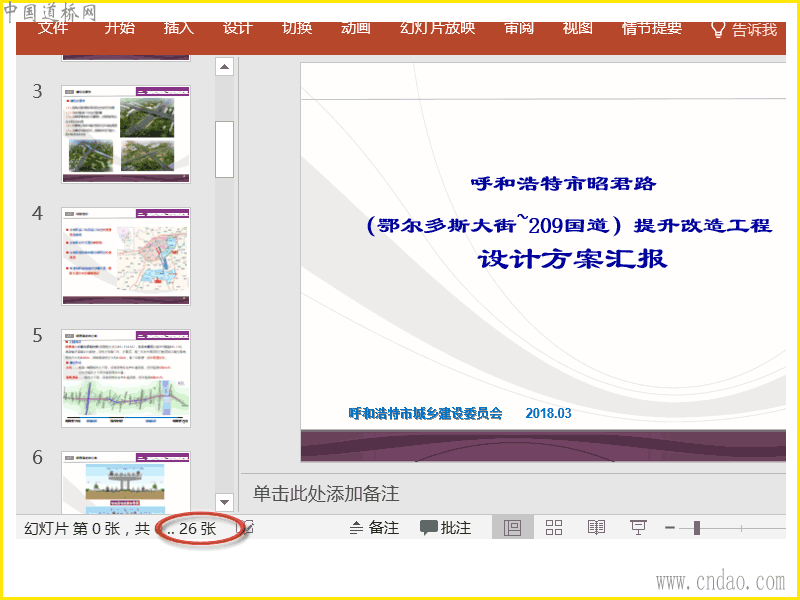The height and width of the screenshot is (600, 800).
Task: Click the spell check status icon
Action: pos(248,528)
